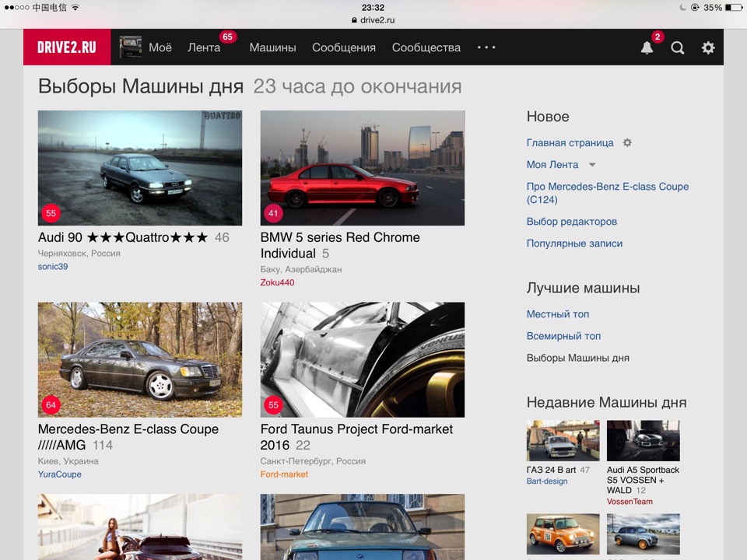Click Черняховск, Россия location text

[x=79, y=254]
